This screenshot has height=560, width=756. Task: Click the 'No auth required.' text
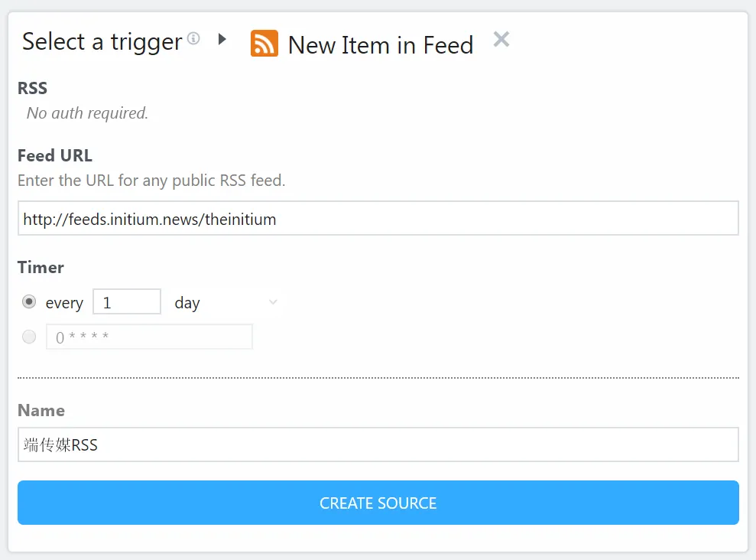tap(87, 113)
